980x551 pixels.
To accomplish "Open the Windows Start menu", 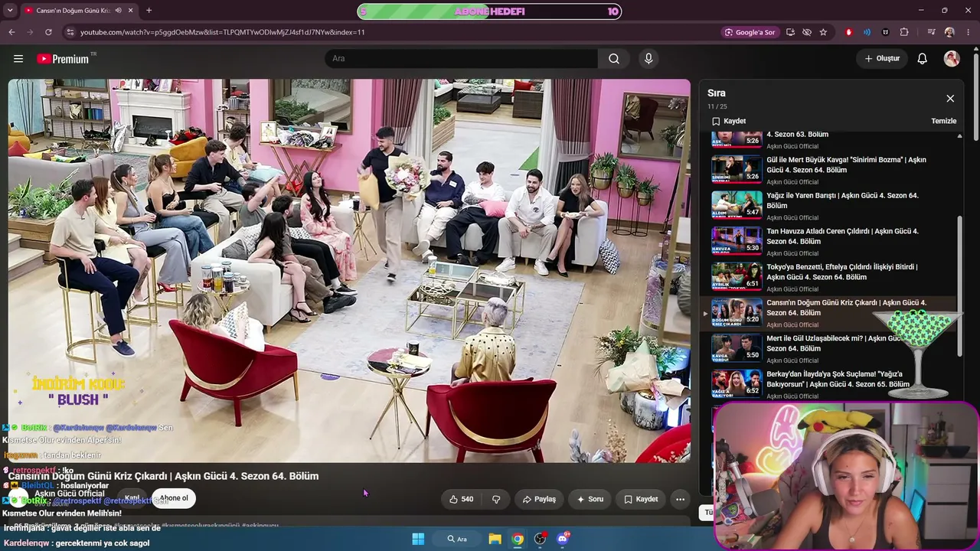I will tap(418, 539).
